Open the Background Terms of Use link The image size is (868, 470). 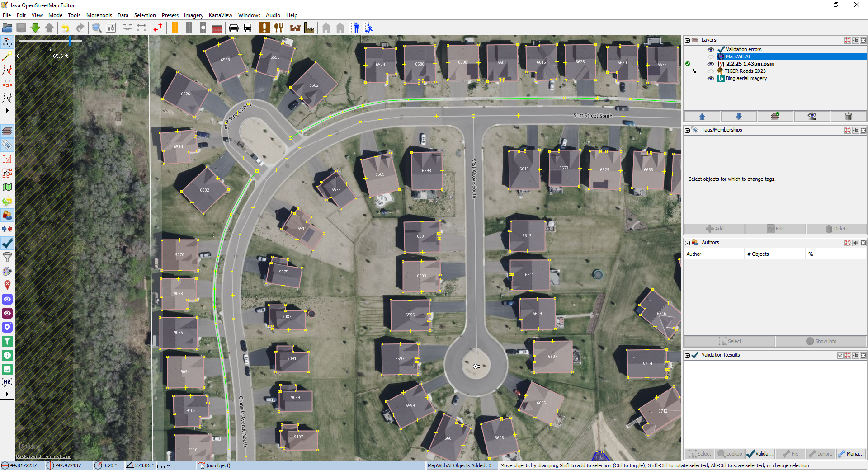pyautogui.click(x=43, y=456)
